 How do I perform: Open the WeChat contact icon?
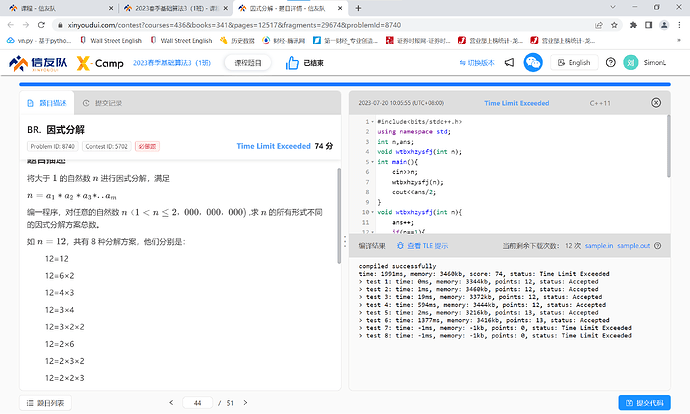[532, 62]
